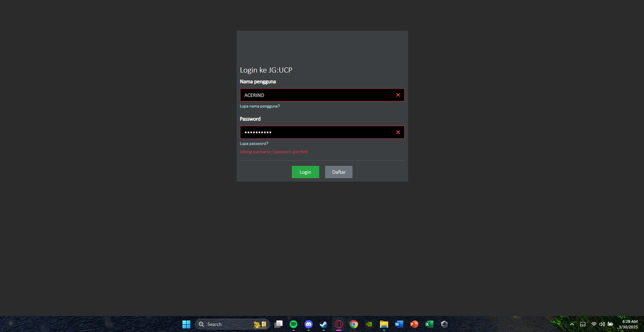The image size is (644, 332).
Task: Open File Explorer from the taskbar
Action: tap(384, 324)
